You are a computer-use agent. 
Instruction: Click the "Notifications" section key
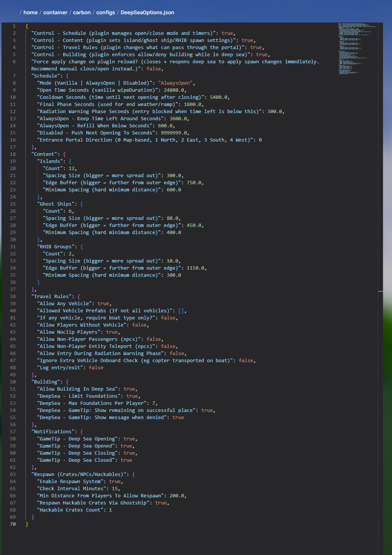[53, 432]
